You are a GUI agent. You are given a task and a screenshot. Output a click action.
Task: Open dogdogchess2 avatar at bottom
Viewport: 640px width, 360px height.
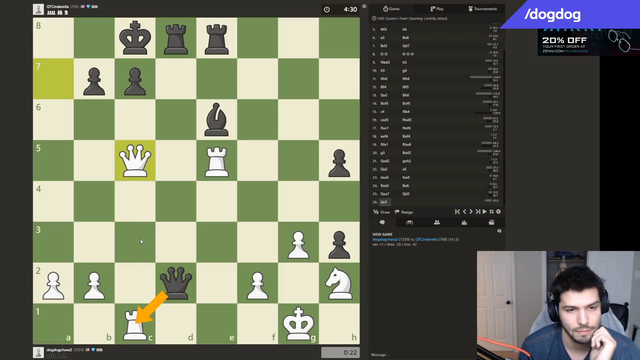[38, 352]
